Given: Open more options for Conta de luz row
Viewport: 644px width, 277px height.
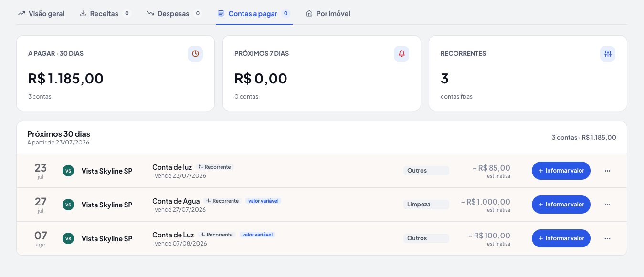Looking at the screenshot, I should 607,171.
